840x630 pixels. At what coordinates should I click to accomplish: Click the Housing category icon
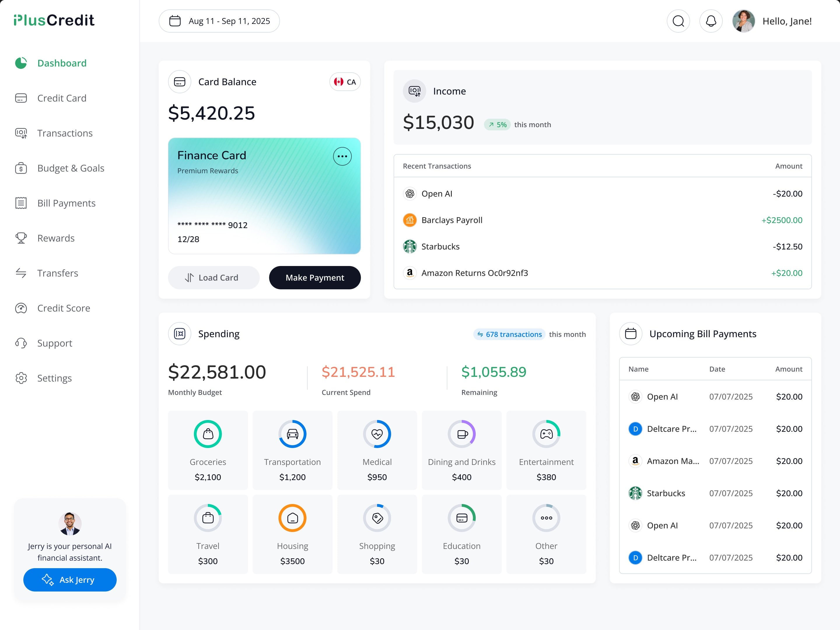pyautogui.click(x=293, y=518)
